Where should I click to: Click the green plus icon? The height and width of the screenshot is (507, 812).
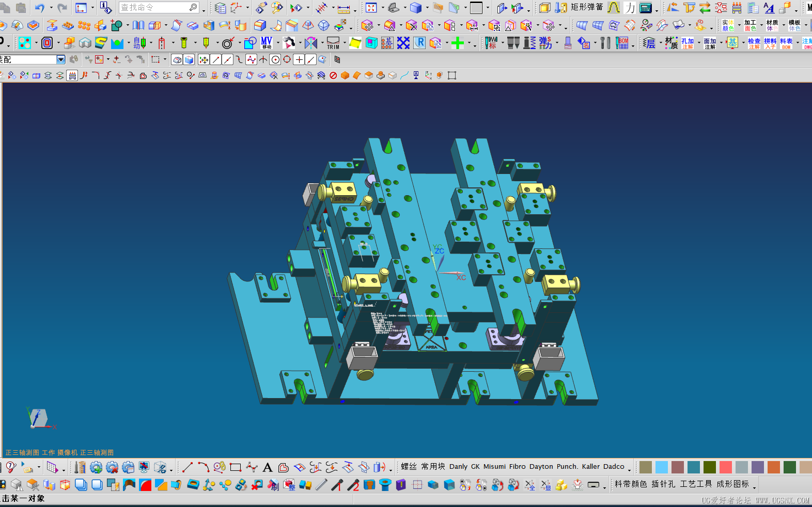point(458,43)
